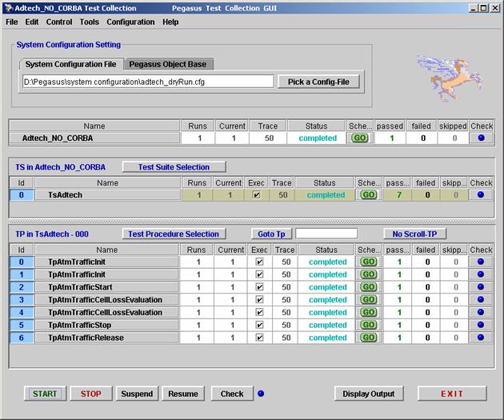Select System Configuration File tab
This screenshot has width=504, height=420.
point(70,64)
